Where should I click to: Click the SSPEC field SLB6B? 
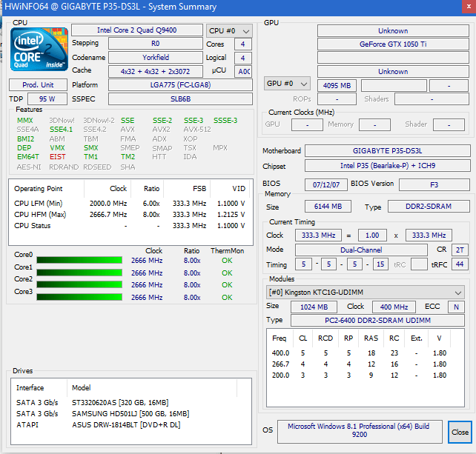click(180, 99)
